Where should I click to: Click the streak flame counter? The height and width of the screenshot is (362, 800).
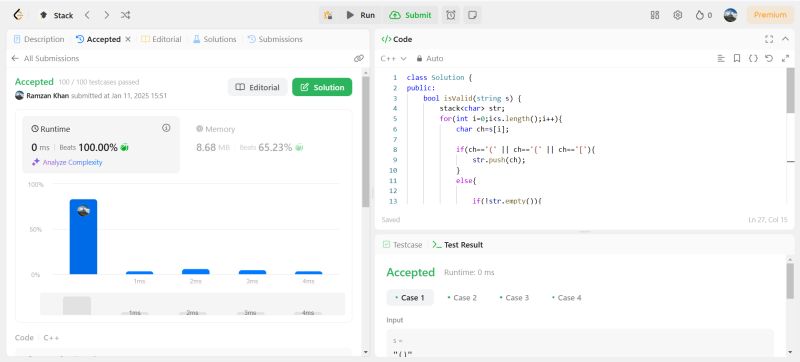[x=704, y=15]
